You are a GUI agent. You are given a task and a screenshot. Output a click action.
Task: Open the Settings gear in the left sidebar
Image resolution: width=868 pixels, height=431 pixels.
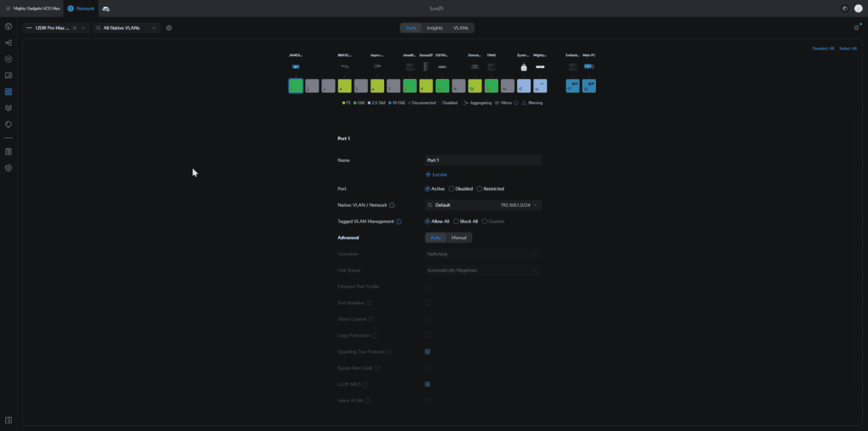pyautogui.click(x=8, y=168)
